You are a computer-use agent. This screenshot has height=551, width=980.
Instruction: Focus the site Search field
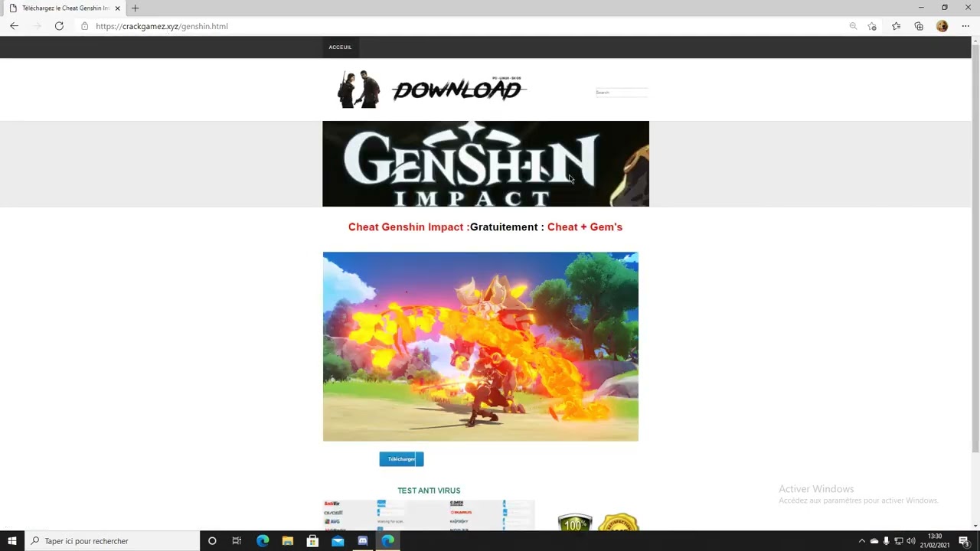[621, 93]
